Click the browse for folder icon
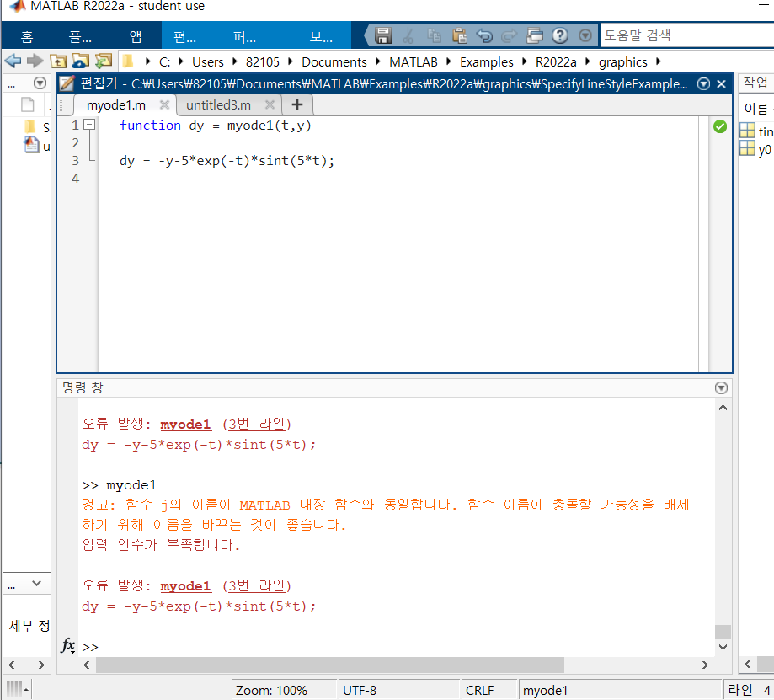774x700 pixels. (x=81, y=61)
